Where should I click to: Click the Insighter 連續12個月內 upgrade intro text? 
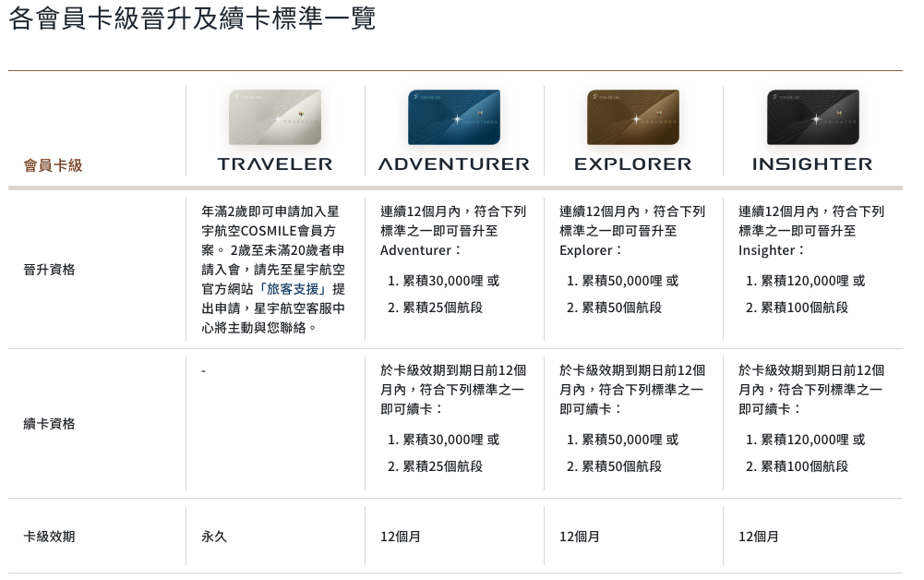(811, 231)
